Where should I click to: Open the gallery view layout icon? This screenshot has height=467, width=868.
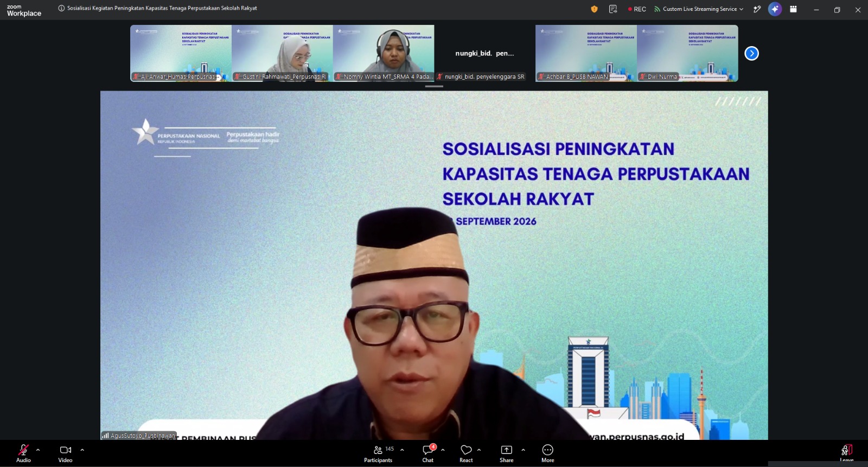(x=793, y=9)
